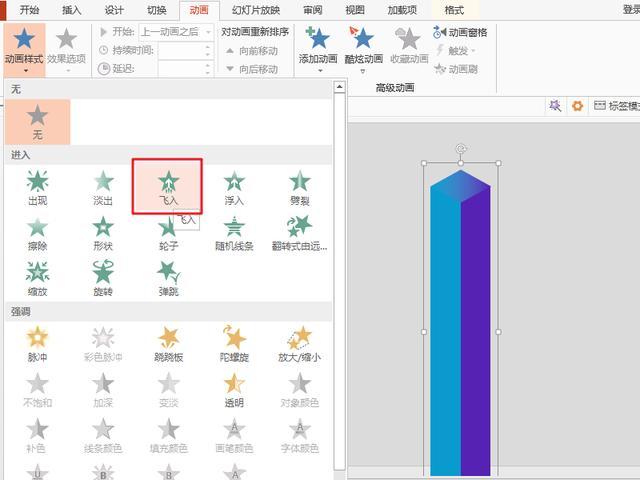Select the 飞入 entrance animation
The width and height of the screenshot is (640, 480).
click(x=168, y=187)
